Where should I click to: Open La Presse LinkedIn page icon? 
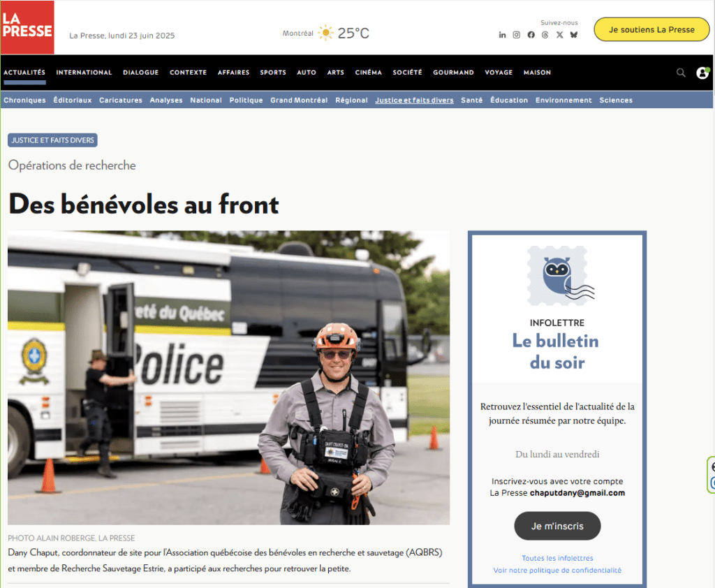[502, 35]
